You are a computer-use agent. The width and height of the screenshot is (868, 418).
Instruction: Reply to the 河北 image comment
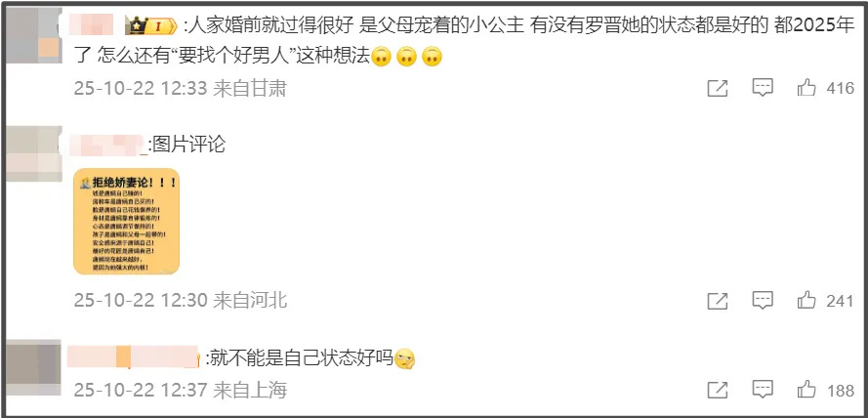(763, 301)
